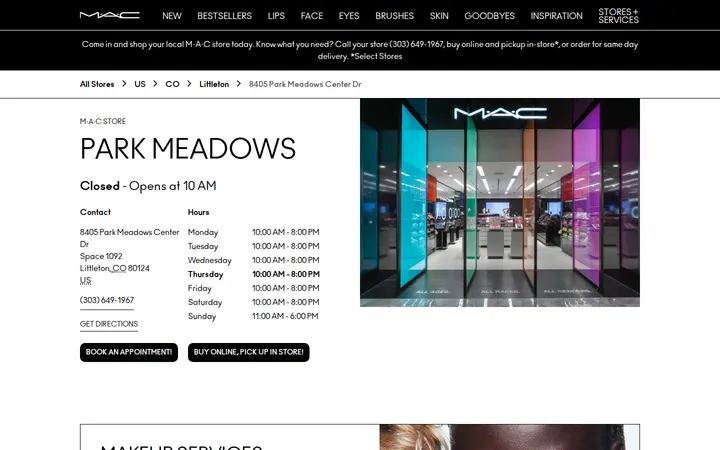
Task: Click 8405 Park Meadows Center Dr breadcrumb text
Action: [x=305, y=84]
